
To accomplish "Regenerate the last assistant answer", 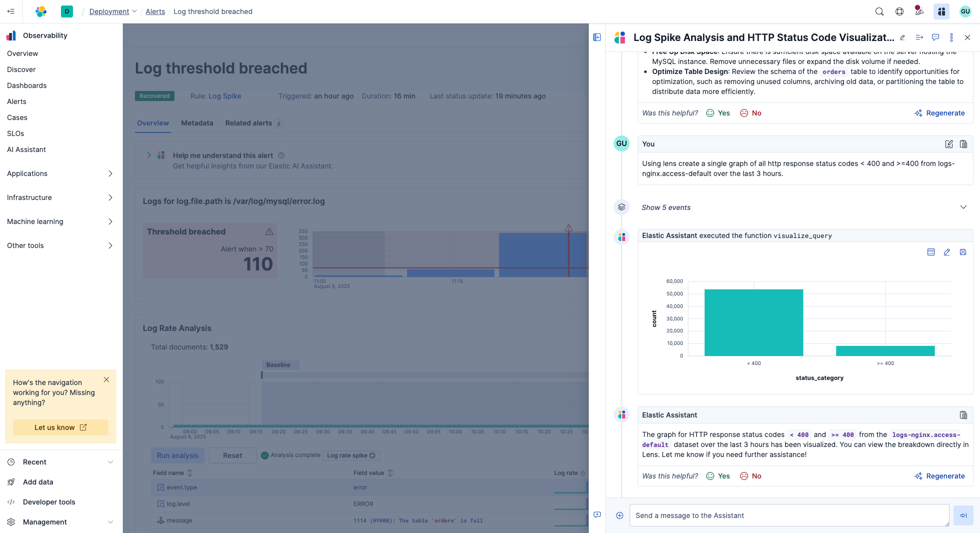I will pyautogui.click(x=940, y=476).
